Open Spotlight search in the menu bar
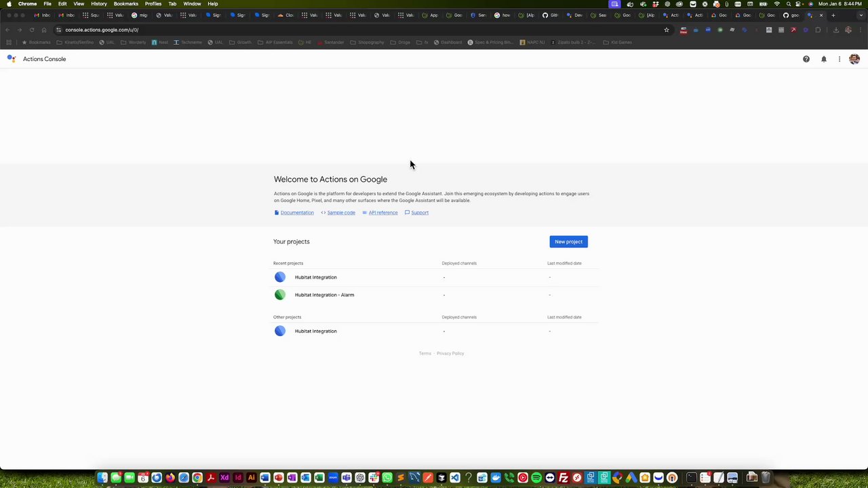Image resolution: width=868 pixels, height=488 pixels. [789, 4]
